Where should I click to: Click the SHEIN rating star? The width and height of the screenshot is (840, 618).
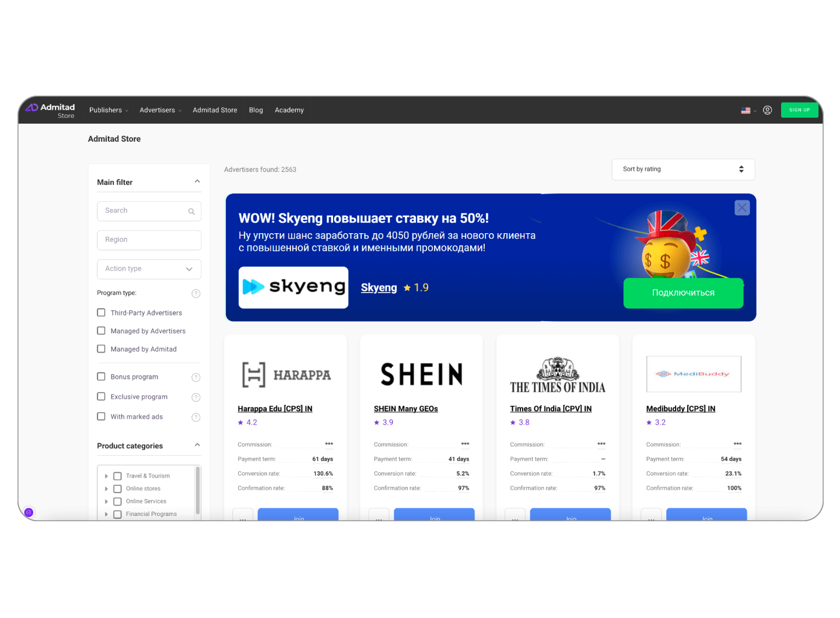(x=377, y=423)
